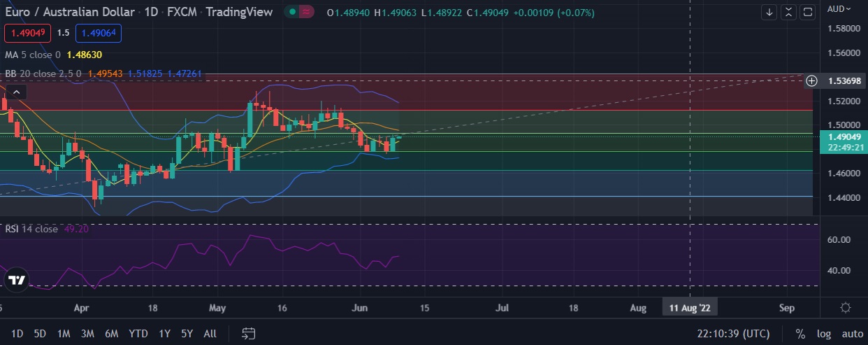
Task: Toggle log scale mode
Action: coord(823,334)
